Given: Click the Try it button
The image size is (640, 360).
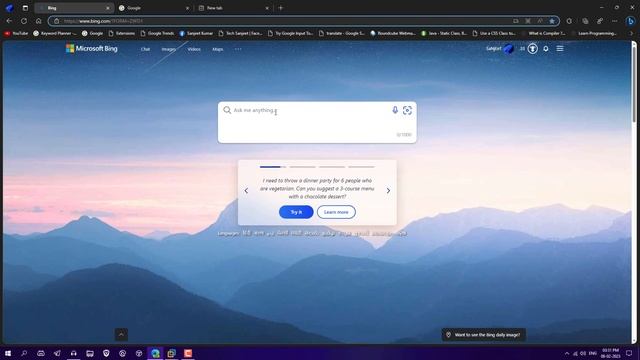Looking at the screenshot, I should [x=296, y=212].
